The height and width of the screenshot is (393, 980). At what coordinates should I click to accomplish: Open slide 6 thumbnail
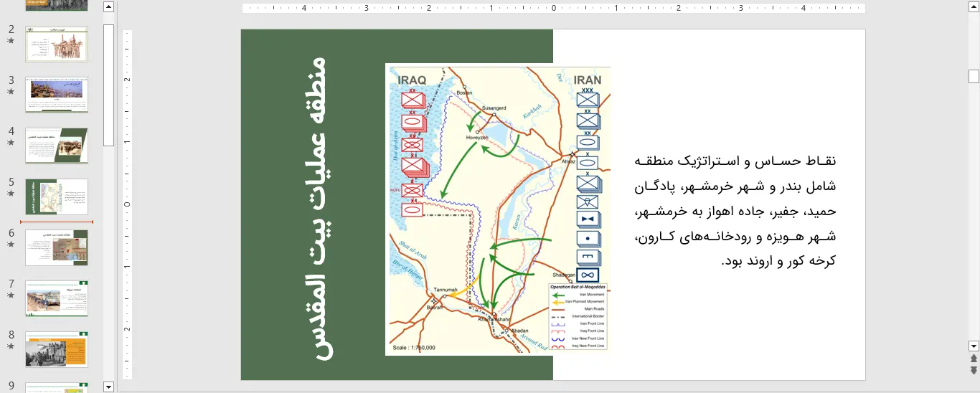pos(57,248)
